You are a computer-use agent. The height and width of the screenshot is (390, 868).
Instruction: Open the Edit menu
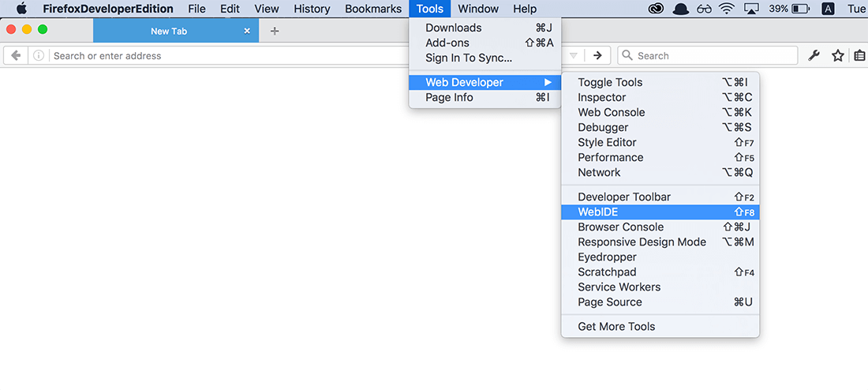[x=230, y=9]
